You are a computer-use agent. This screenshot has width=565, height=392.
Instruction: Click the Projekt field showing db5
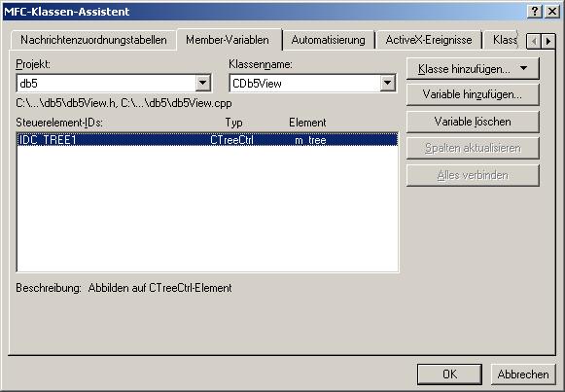coord(106,84)
